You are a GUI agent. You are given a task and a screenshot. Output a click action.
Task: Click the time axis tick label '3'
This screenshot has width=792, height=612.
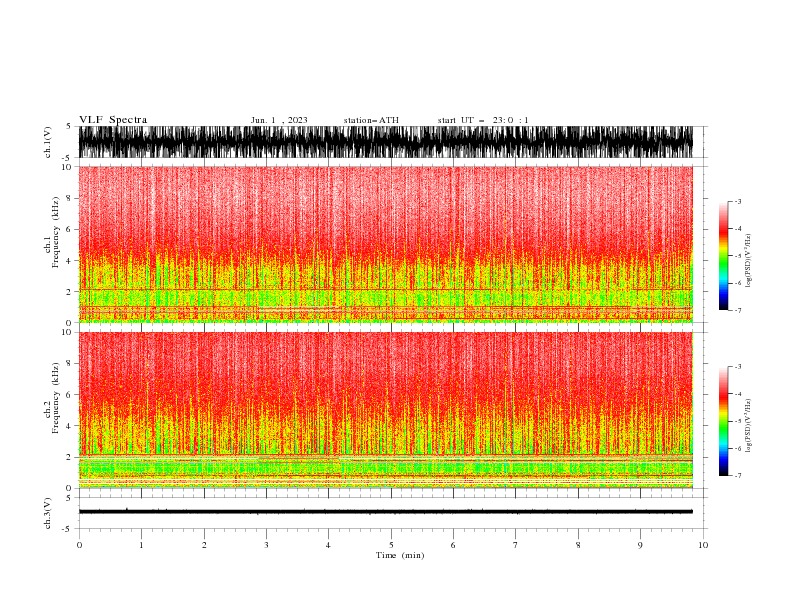pos(266,545)
